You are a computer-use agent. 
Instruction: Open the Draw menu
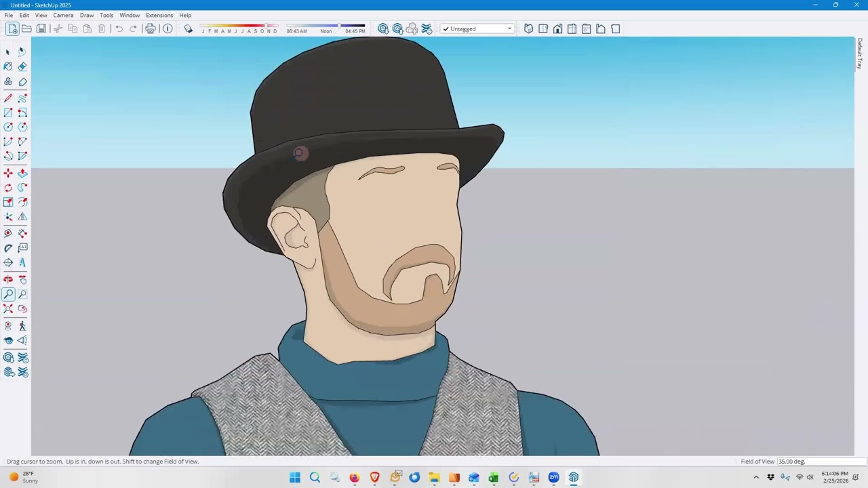(x=87, y=15)
